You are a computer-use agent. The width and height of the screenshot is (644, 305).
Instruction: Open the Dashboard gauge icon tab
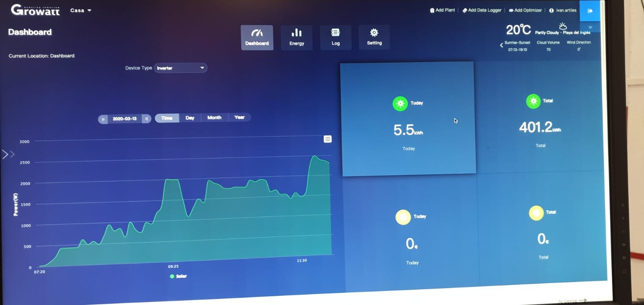tap(257, 37)
